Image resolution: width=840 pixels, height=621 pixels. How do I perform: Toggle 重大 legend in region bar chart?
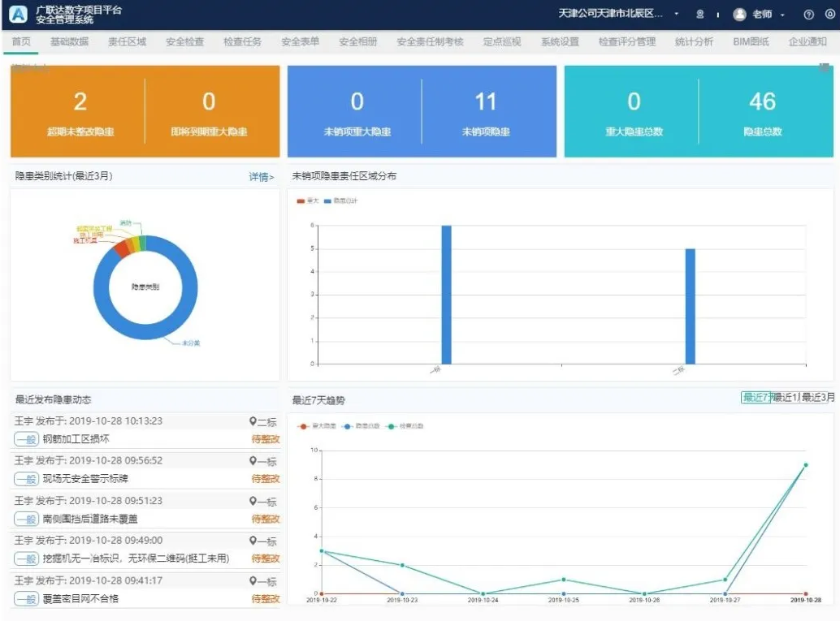click(x=308, y=201)
